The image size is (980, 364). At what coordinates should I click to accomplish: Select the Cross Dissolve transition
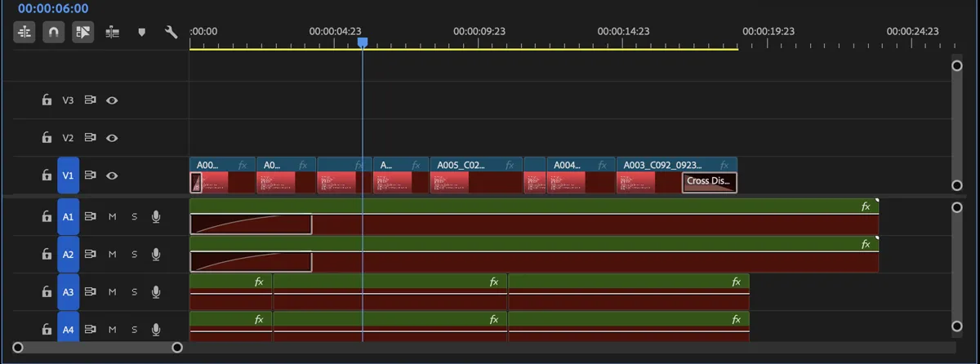coord(710,182)
